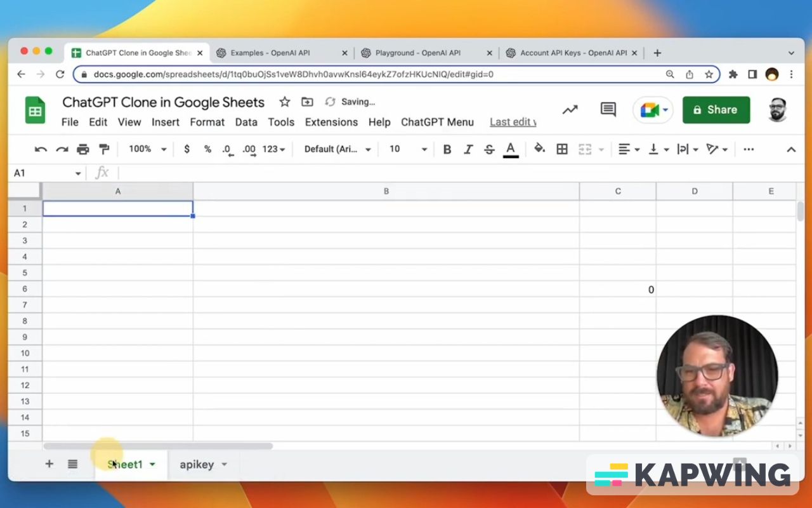
Task: Move document with folder icon
Action: pos(307,102)
